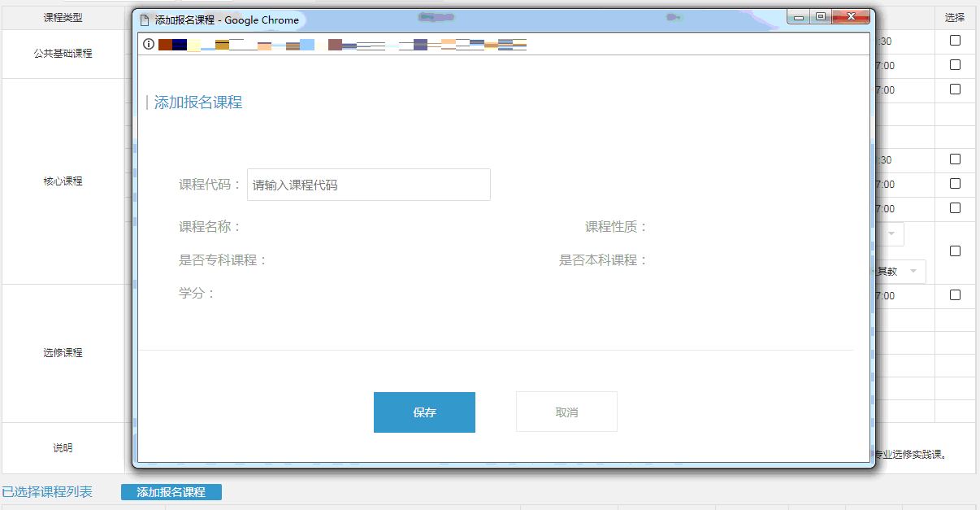Click the site information icon in the address bar
This screenshot has width=980, height=510.
coord(149,44)
